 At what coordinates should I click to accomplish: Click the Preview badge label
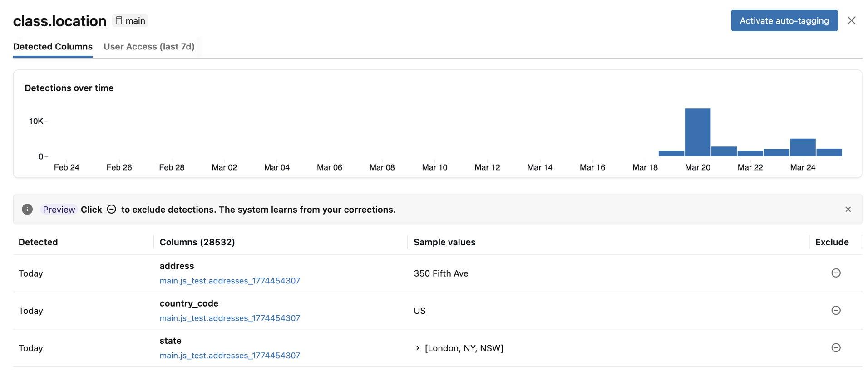coord(59,210)
